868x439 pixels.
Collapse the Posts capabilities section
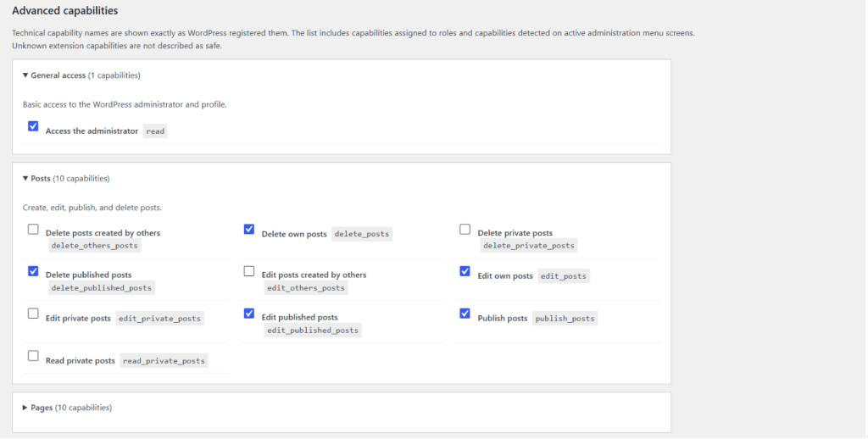click(x=66, y=178)
